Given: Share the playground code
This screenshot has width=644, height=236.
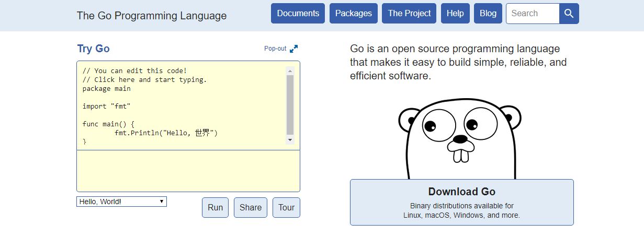Looking at the screenshot, I should (251, 207).
